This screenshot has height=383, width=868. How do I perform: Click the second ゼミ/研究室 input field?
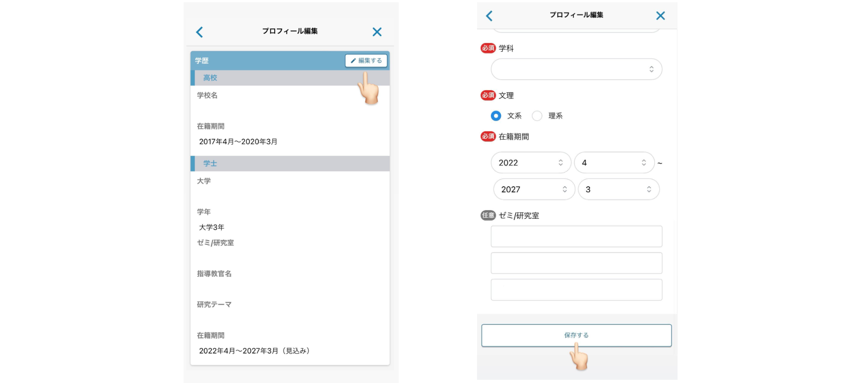(x=576, y=263)
